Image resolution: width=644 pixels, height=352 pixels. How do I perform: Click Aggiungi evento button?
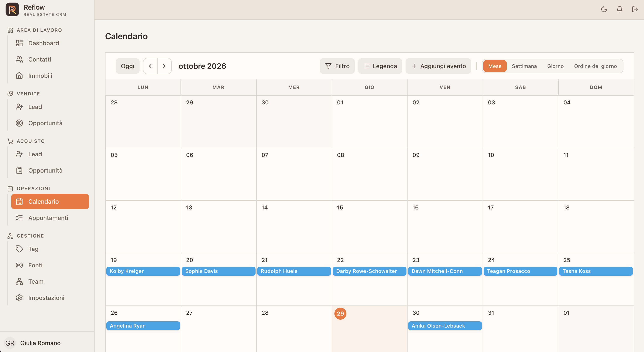[x=438, y=66]
